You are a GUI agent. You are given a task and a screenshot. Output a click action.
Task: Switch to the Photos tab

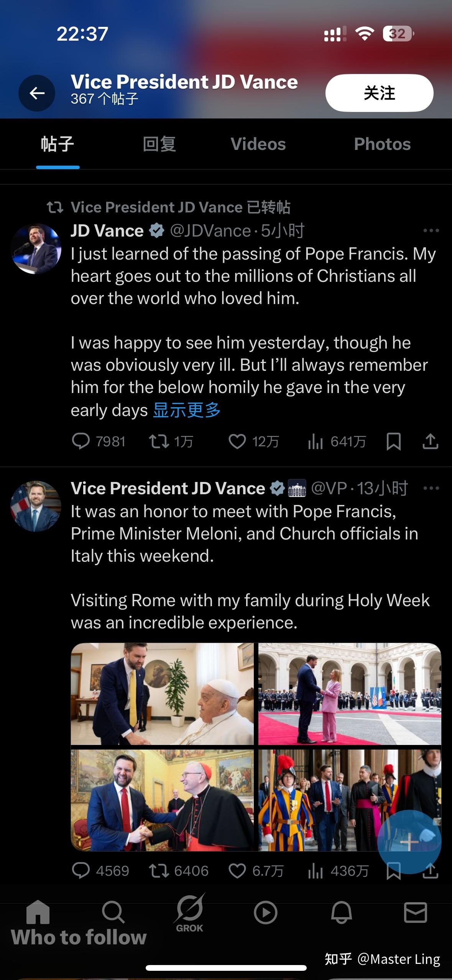click(382, 144)
